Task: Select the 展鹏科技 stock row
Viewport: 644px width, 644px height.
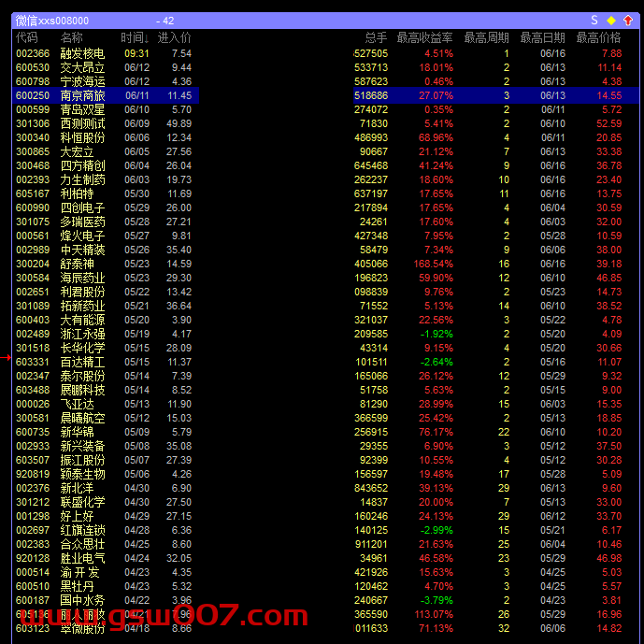Action: tap(325, 390)
